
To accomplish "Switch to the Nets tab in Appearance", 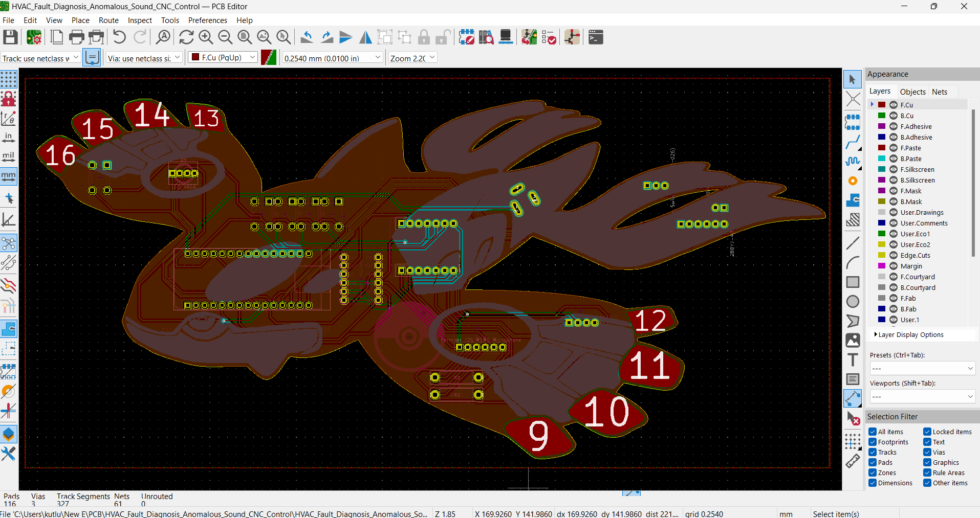I will point(940,92).
